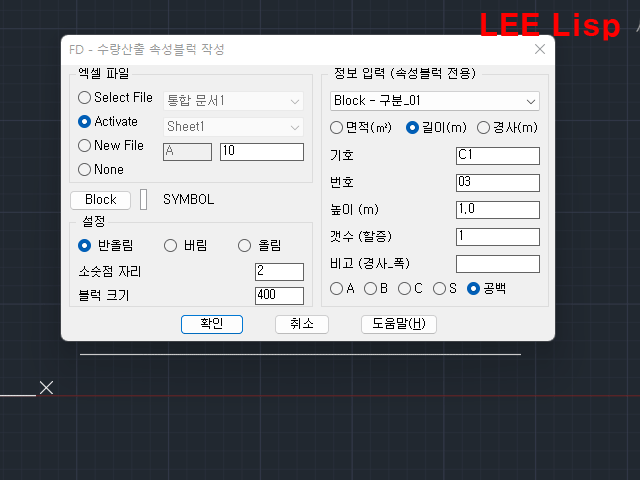Click the 번호 field containing 03
The image size is (640, 480).
tap(498, 183)
